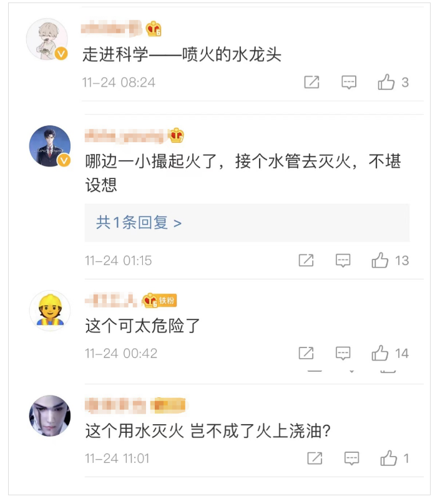
Task: View profile of the suited anime avatar
Action: point(50,147)
